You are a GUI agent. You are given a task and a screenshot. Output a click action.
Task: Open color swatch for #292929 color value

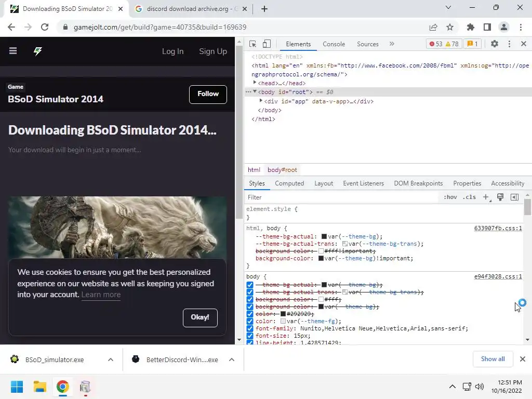tap(283, 314)
